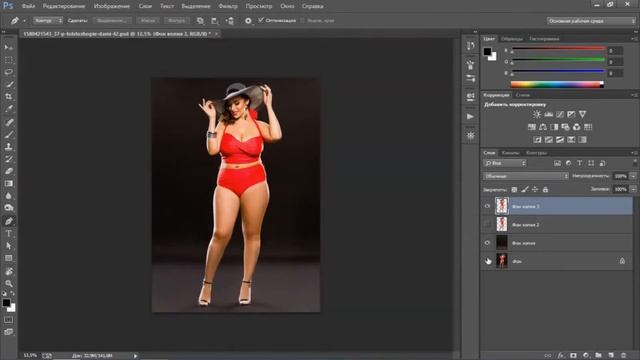Select the Hand tool
640x360 pixels.
pyautogui.click(x=8, y=271)
